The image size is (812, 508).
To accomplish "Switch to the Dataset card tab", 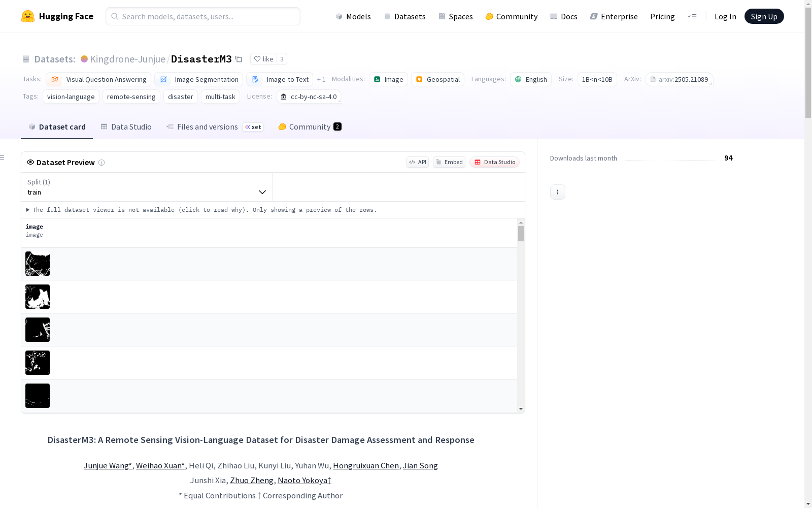I will pyautogui.click(x=57, y=127).
